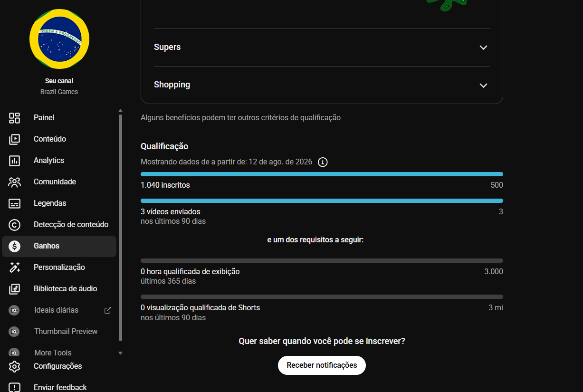Image resolution: width=583 pixels, height=392 pixels.
Task: Click the Detecção de conteúdo copyright icon
Action: 15,225
